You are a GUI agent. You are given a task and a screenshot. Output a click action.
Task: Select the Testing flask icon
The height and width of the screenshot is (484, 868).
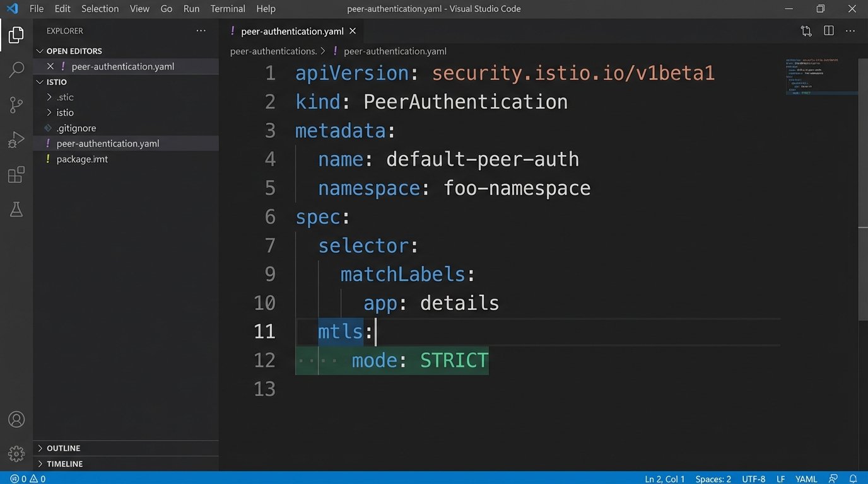(16, 209)
